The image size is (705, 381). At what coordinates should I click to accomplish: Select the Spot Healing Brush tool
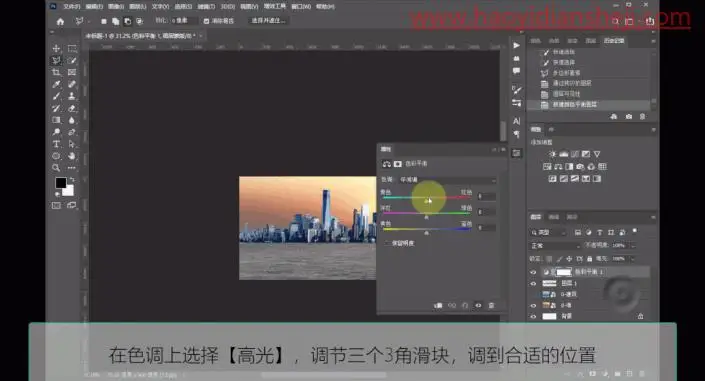[72, 84]
